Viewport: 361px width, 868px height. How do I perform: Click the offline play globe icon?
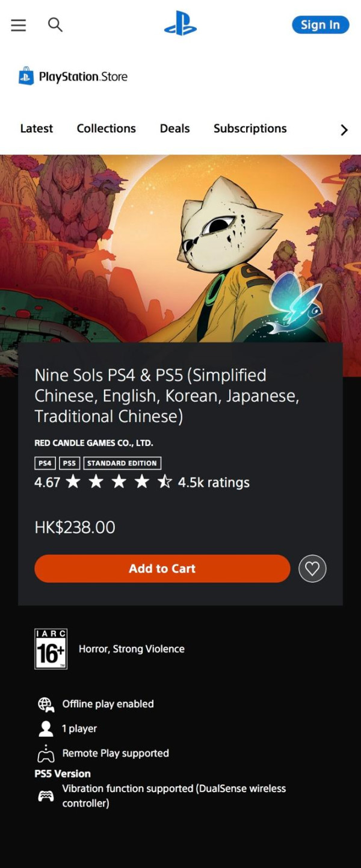pyautogui.click(x=46, y=704)
